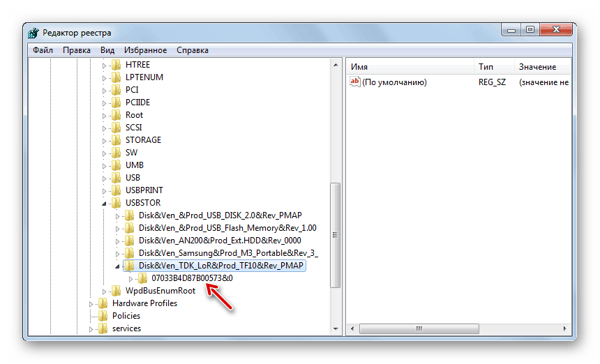Click folder icon of Disk&Ven_Samsung&Prod_M3_Portable

(x=130, y=254)
